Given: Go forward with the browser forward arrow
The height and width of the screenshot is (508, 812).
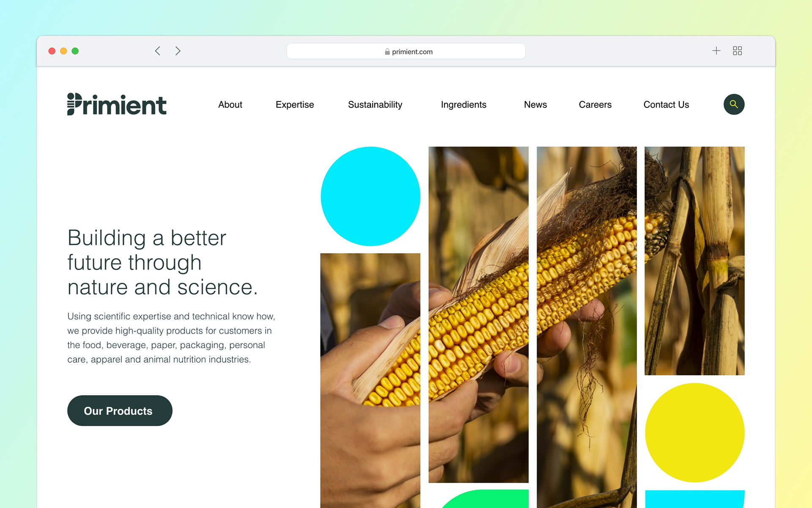Looking at the screenshot, I should [178, 51].
